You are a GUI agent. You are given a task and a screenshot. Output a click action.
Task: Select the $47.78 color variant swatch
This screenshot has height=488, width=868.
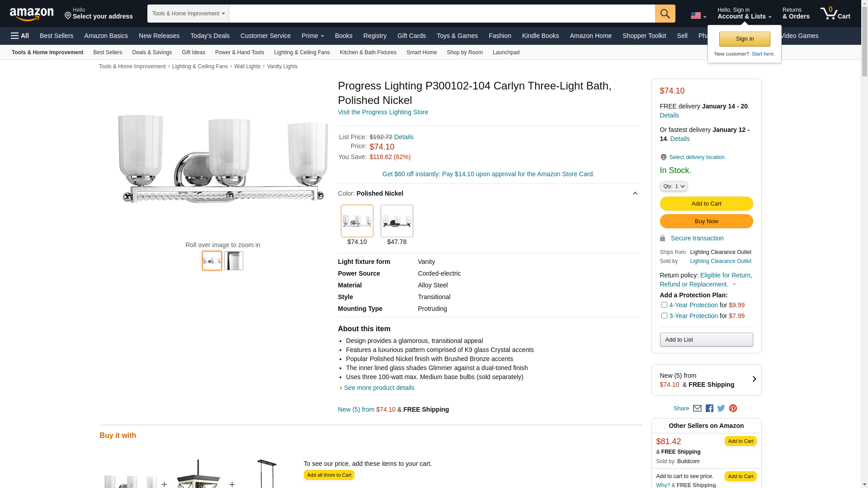[396, 221]
